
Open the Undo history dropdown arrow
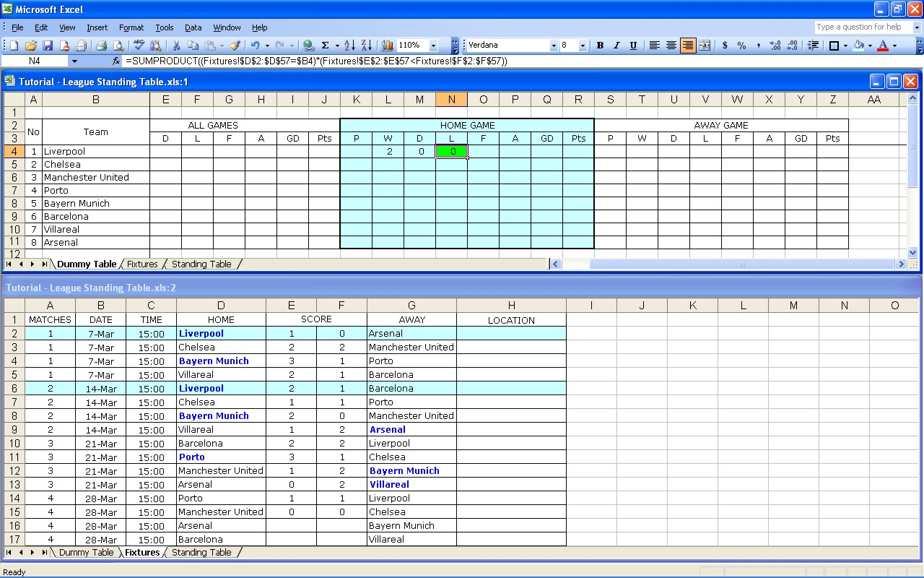tap(267, 46)
